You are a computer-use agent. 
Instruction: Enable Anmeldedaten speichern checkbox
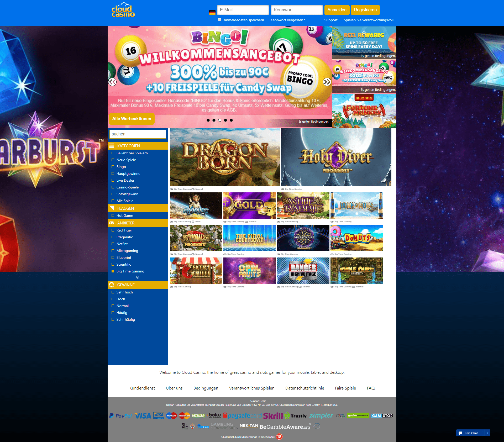(x=219, y=20)
